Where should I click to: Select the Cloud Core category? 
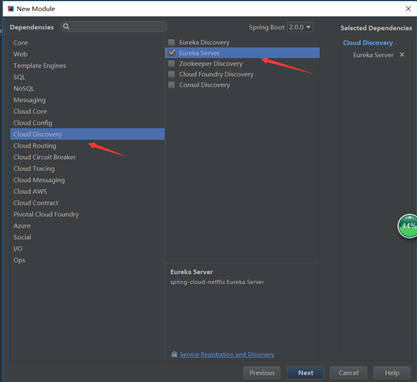coord(87,111)
